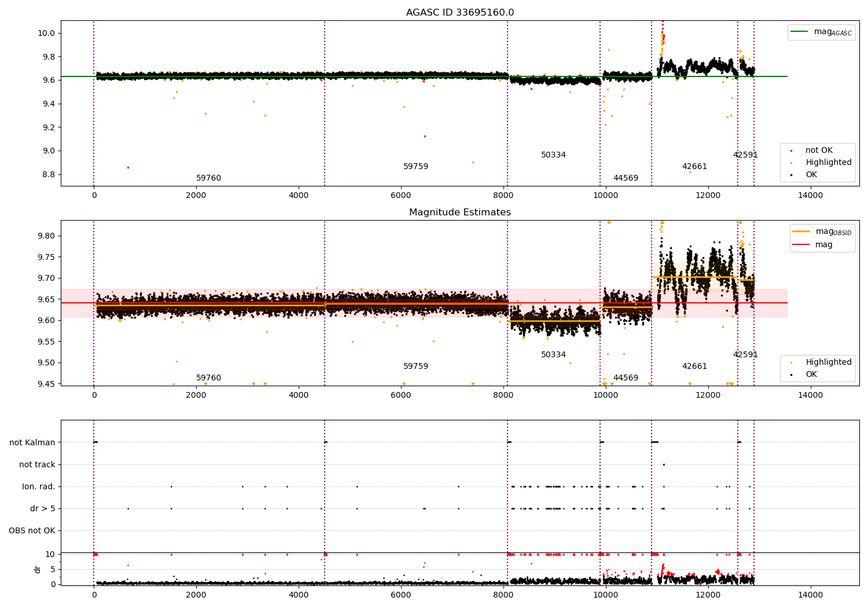Click OBSID label 59759 in top plot
Viewport: 868px width, 608px height.
point(415,167)
